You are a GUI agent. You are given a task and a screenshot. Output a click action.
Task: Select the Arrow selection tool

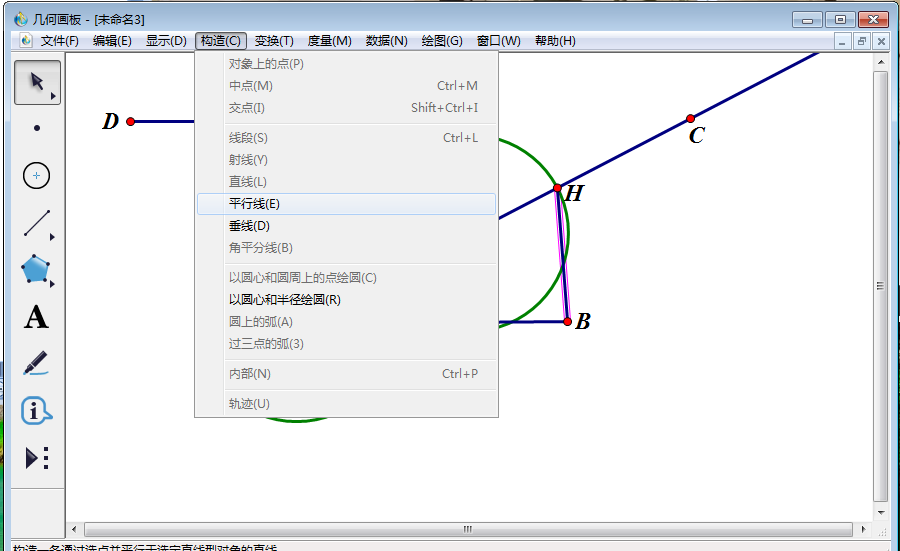coord(37,82)
